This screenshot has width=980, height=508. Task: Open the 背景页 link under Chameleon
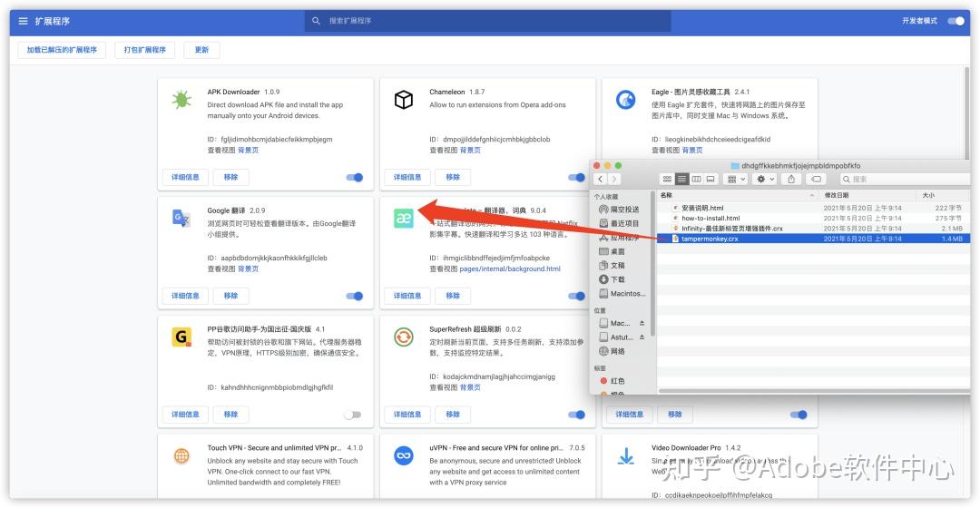(470, 151)
